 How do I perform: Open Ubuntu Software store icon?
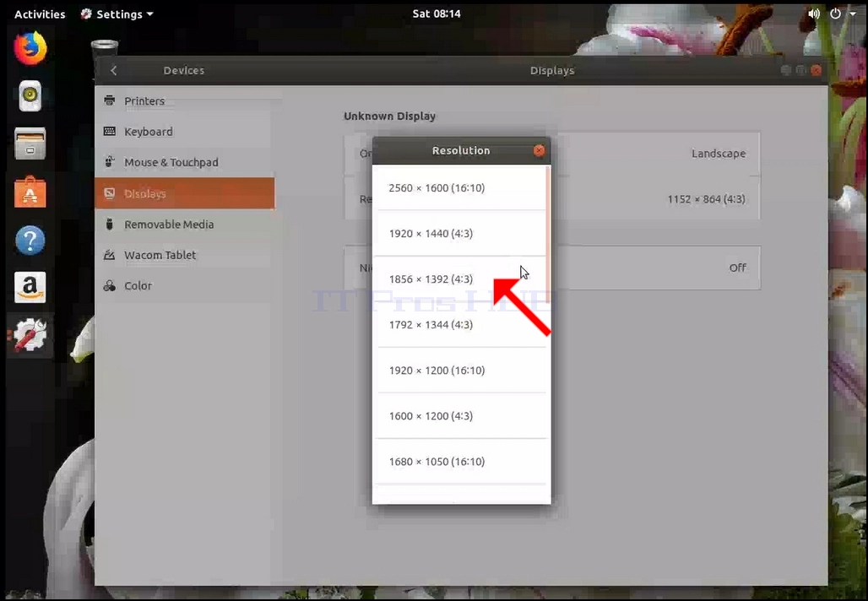(x=30, y=192)
